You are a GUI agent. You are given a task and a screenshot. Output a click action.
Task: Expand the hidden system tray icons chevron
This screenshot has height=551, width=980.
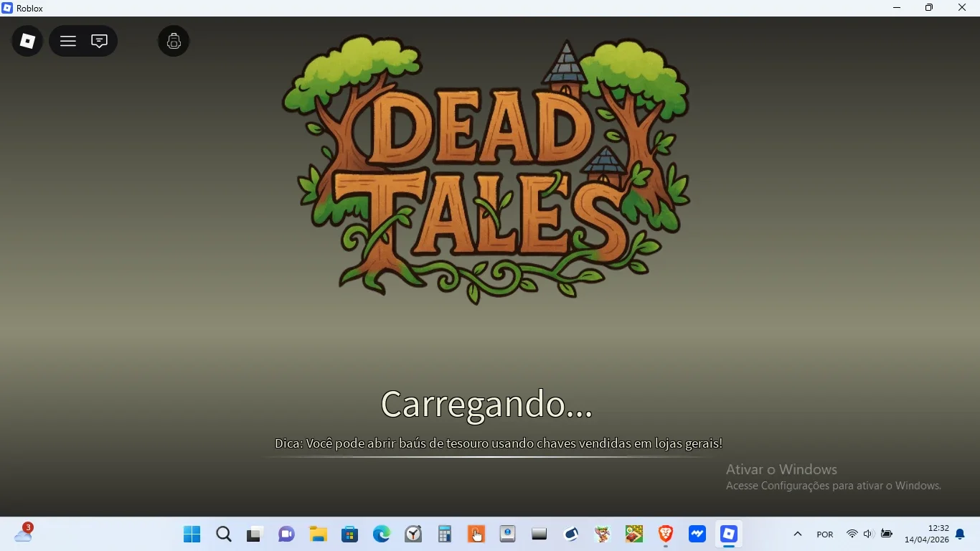tap(797, 534)
